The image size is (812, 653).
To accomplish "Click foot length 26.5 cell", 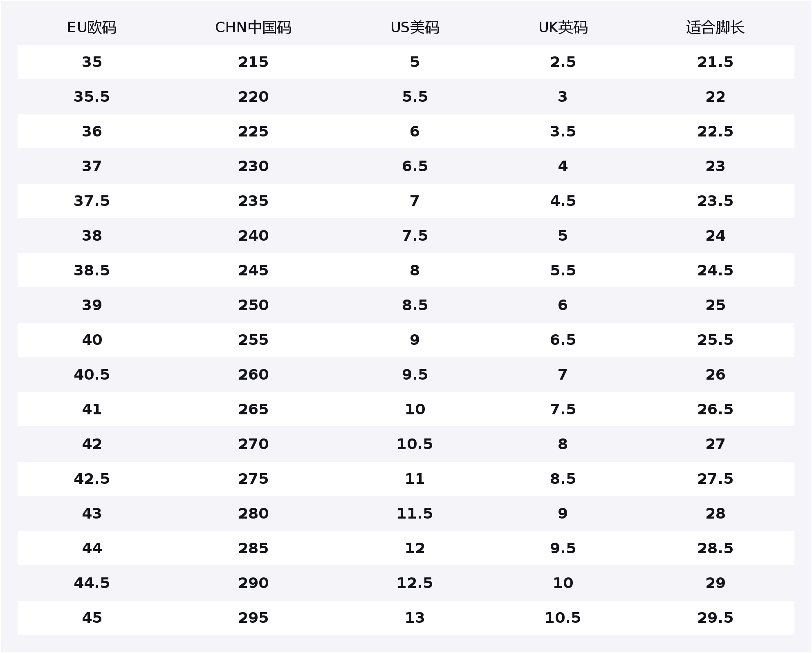I will (x=715, y=409).
